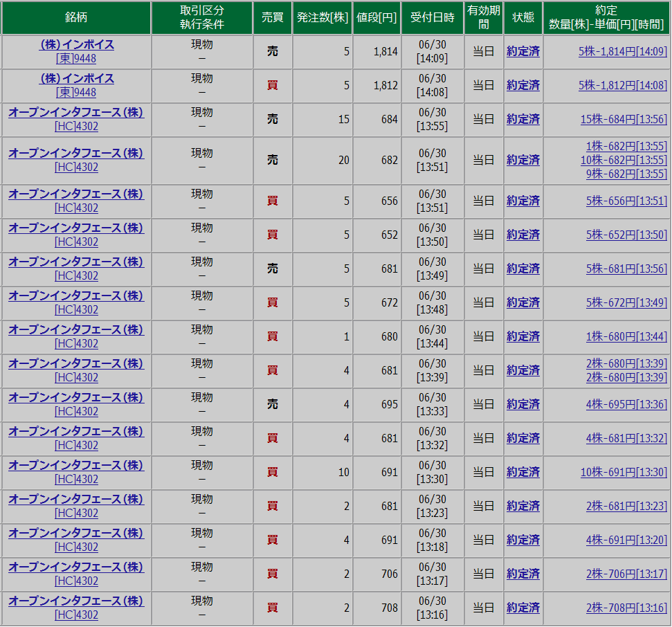Image resolution: width=672 pixels, height=627 pixels.
Task: Open execution detail 5株-652円[13:50]
Action: pyautogui.click(x=626, y=235)
